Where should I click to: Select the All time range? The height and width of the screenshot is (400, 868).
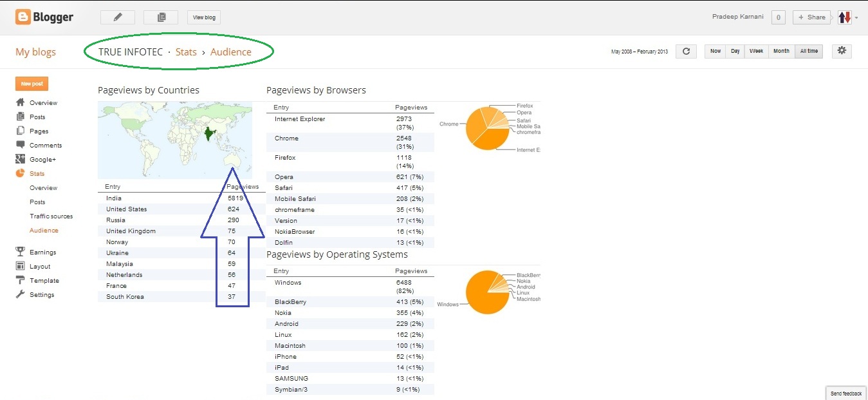click(809, 52)
